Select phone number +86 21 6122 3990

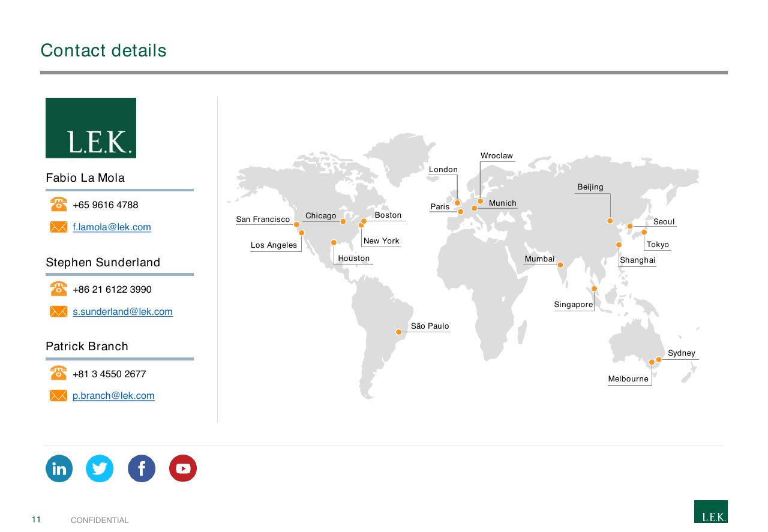coord(112,289)
